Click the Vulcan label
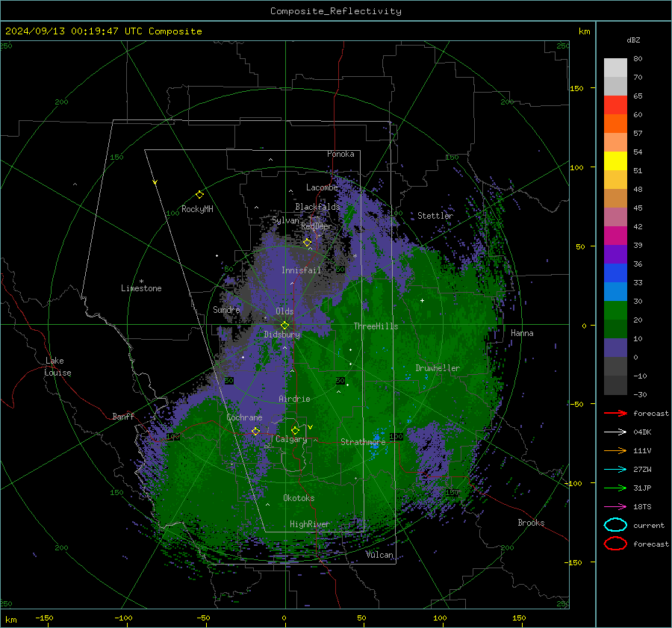Screen dimensions: 672x628 coord(379,555)
